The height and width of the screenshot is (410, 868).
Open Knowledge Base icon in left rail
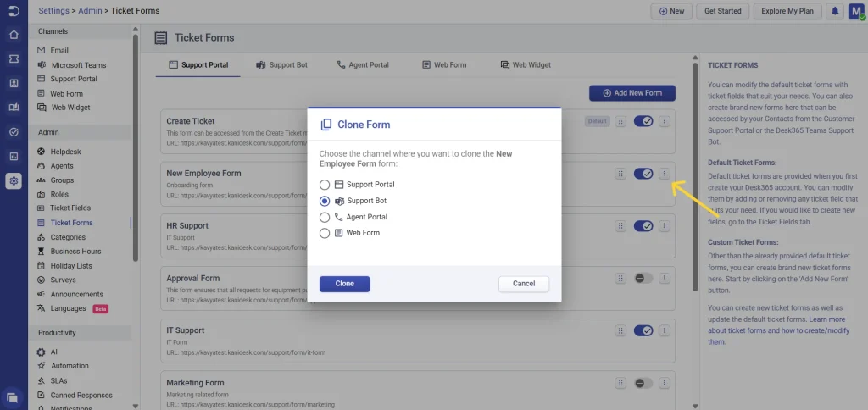14,108
